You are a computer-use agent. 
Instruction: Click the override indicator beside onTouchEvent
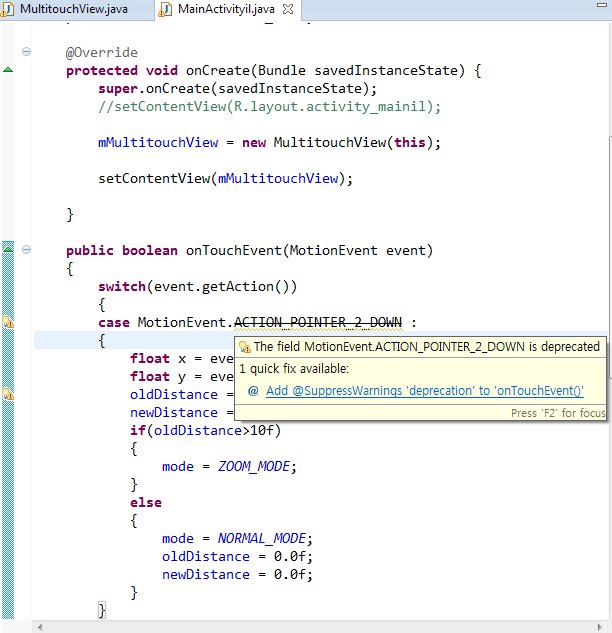8,249
